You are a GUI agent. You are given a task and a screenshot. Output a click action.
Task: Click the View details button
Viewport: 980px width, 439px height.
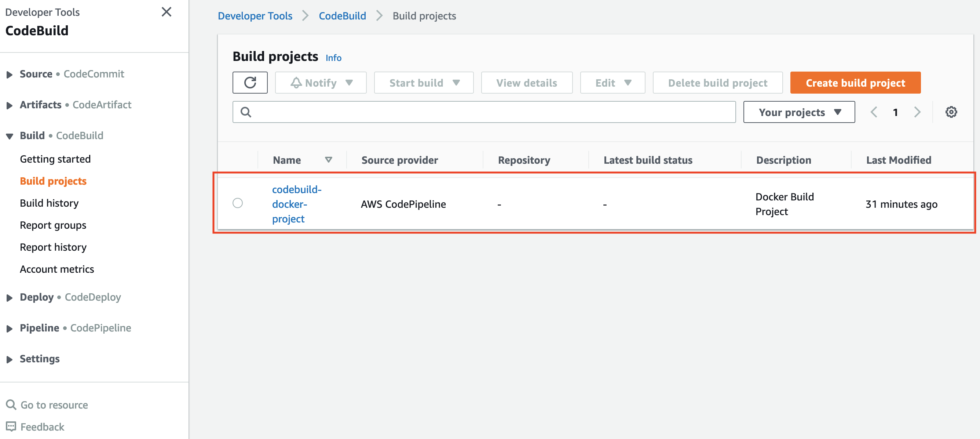[527, 83]
